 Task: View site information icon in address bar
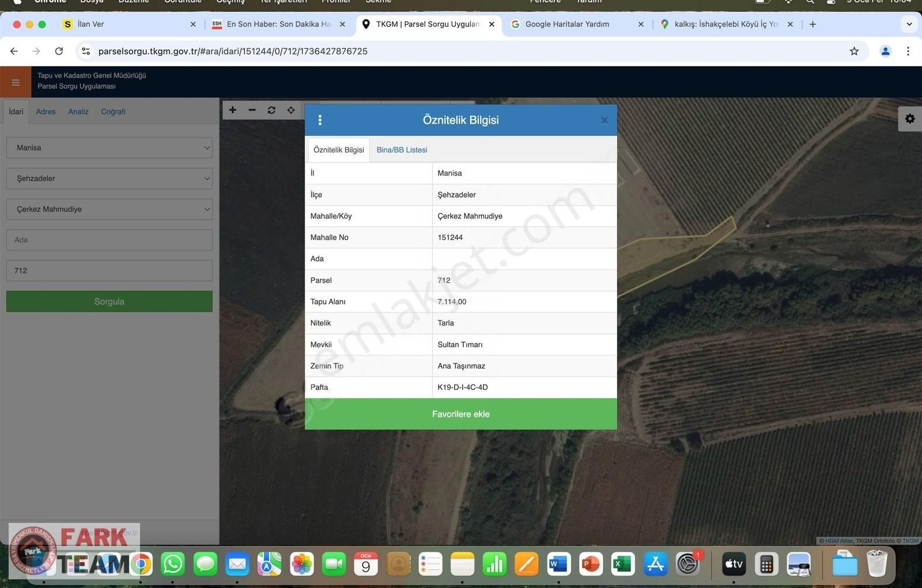[x=86, y=51]
